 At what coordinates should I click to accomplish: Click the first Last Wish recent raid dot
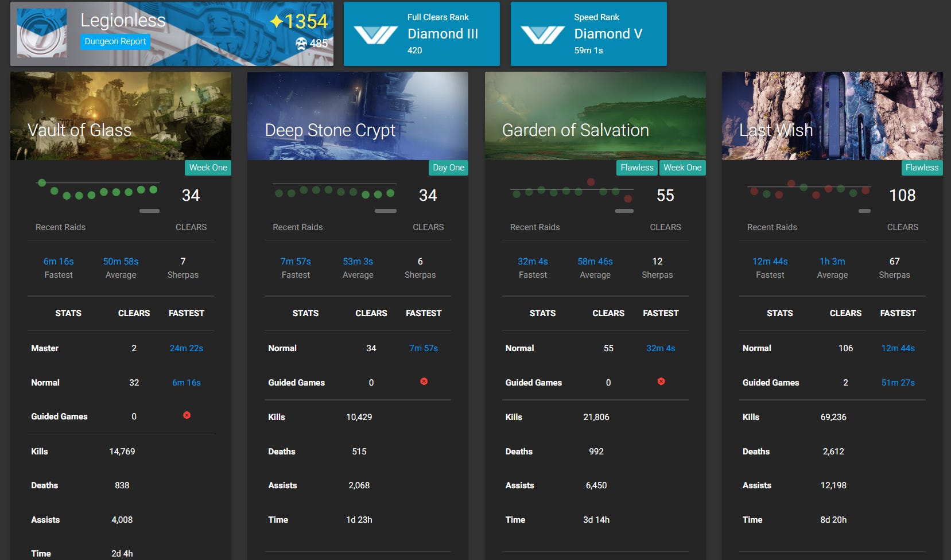(754, 191)
